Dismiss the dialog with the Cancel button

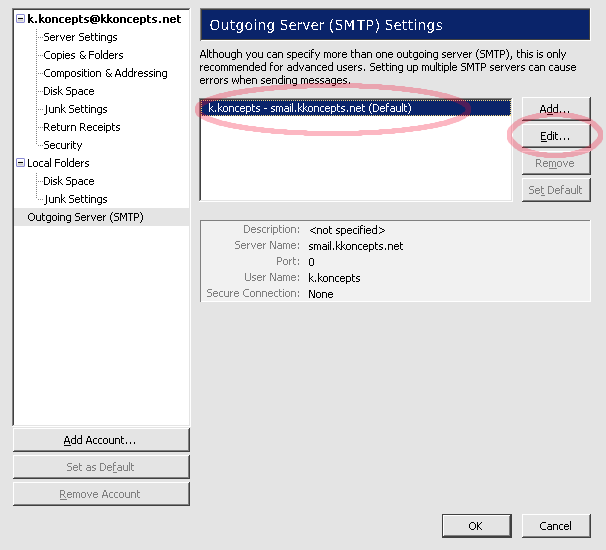[556, 526]
